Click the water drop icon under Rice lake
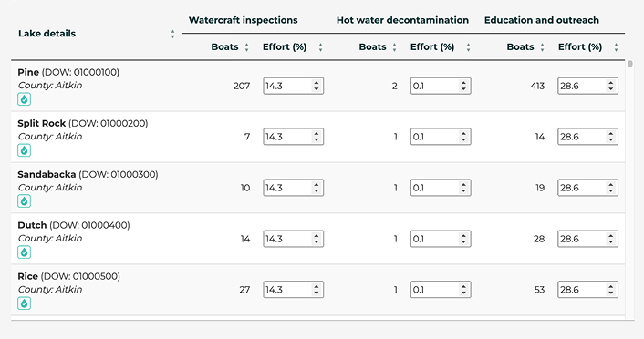Image resolution: width=644 pixels, height=339 pixels. pyautogui.click(x=25, y=303)
